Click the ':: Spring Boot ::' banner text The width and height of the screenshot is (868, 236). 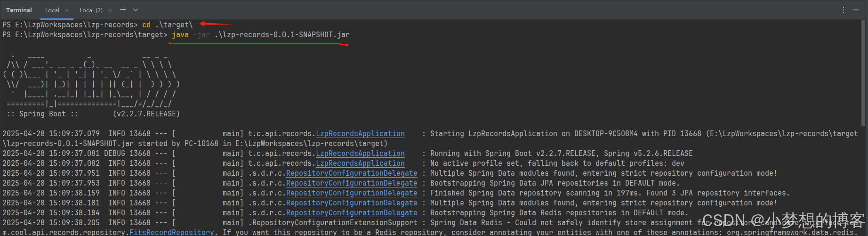(x=42, y=114)
